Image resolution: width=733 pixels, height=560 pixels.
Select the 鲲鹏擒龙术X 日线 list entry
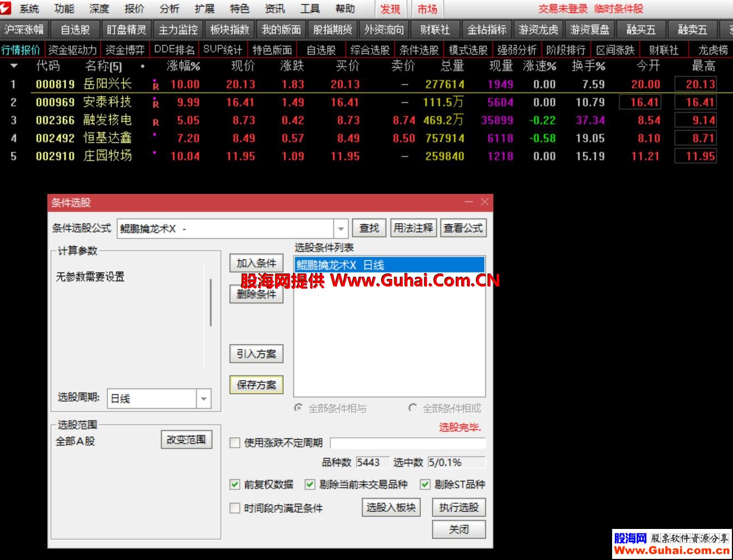click(x=389, y=265)
